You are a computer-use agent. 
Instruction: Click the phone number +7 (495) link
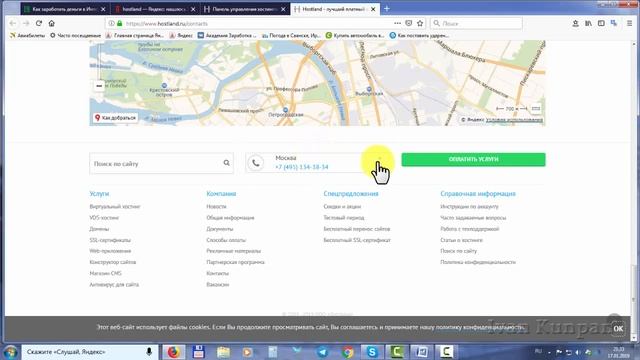click(x=302, y=167)
